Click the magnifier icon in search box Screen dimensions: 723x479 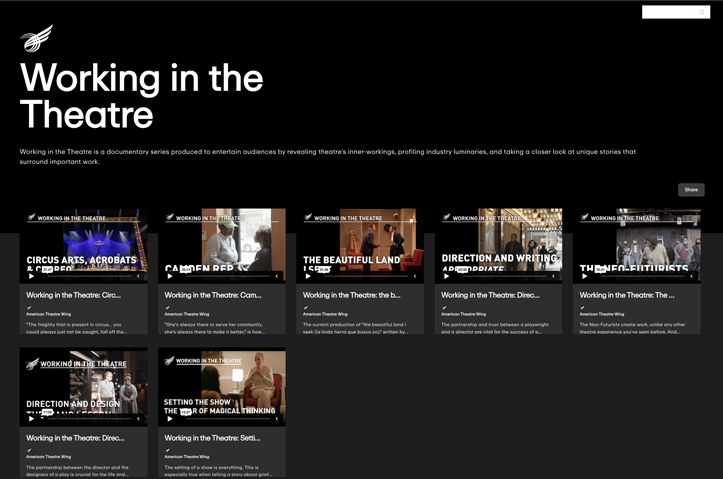coord(701,12)
